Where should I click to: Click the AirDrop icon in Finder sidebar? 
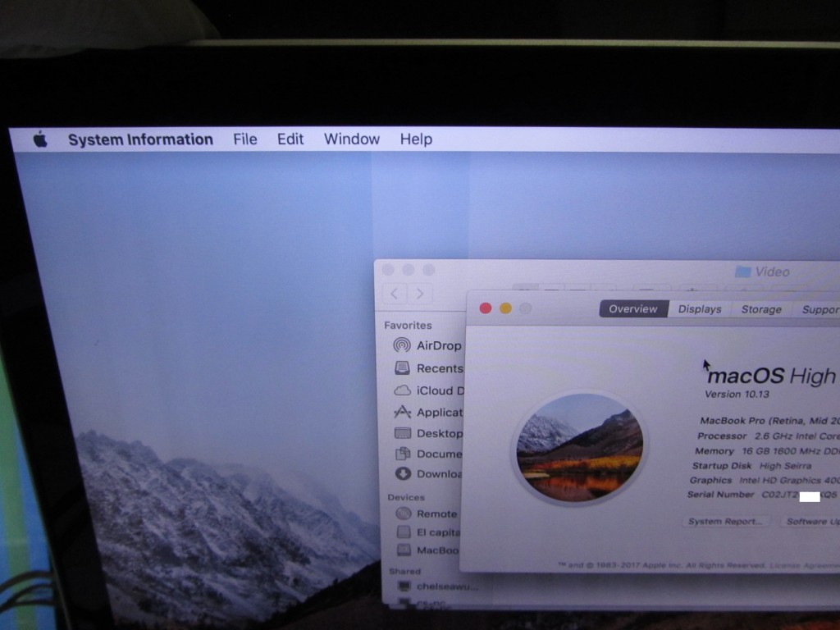point(402,345)
